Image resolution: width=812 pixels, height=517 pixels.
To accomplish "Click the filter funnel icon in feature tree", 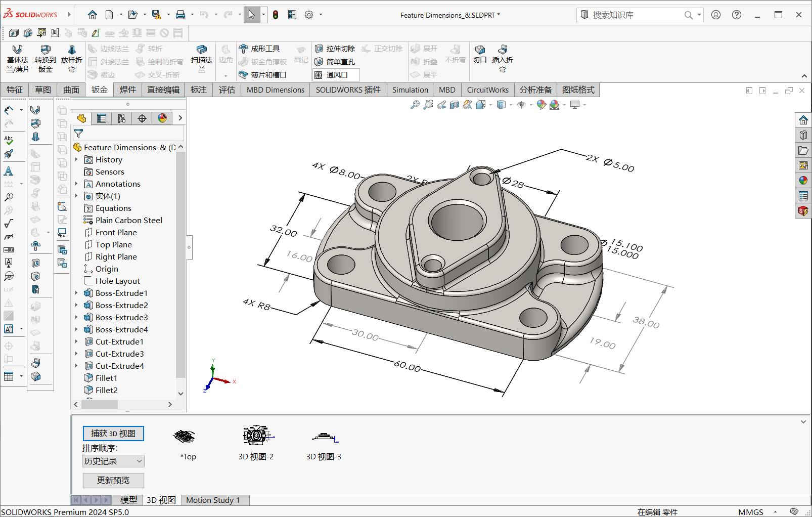I will click(x=79, y=134).
